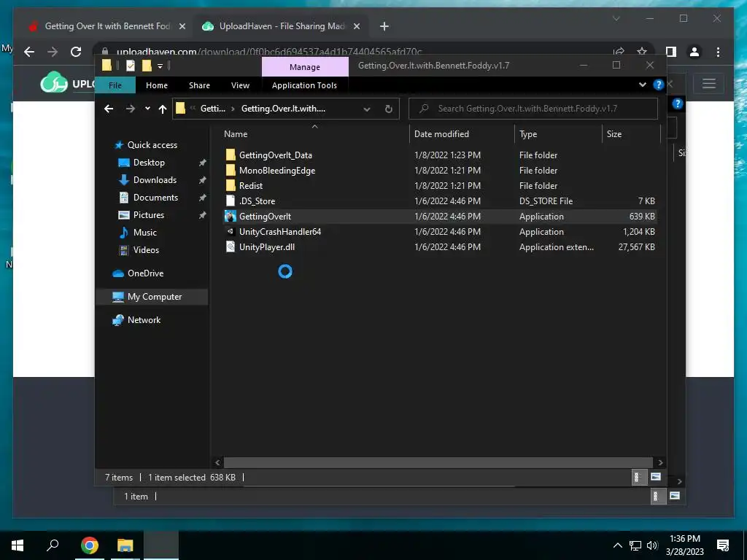Click the Explorer search box

point(533,109)
